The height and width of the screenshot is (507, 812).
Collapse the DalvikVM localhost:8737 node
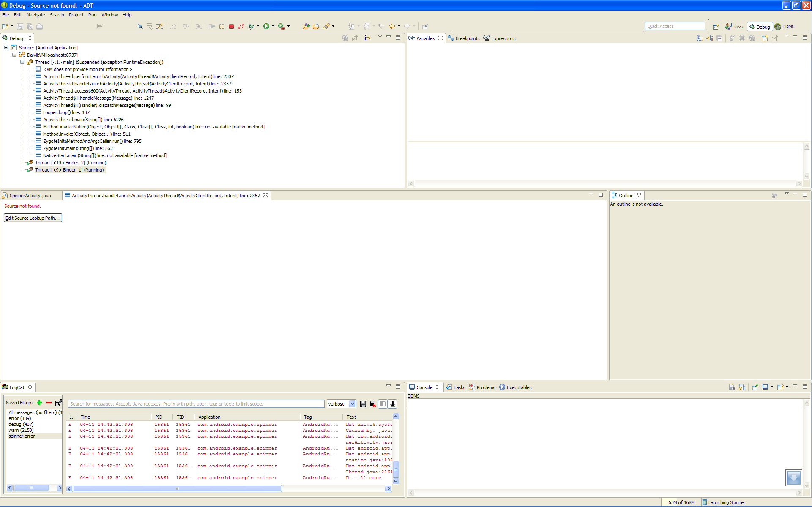tap(14, 55)
